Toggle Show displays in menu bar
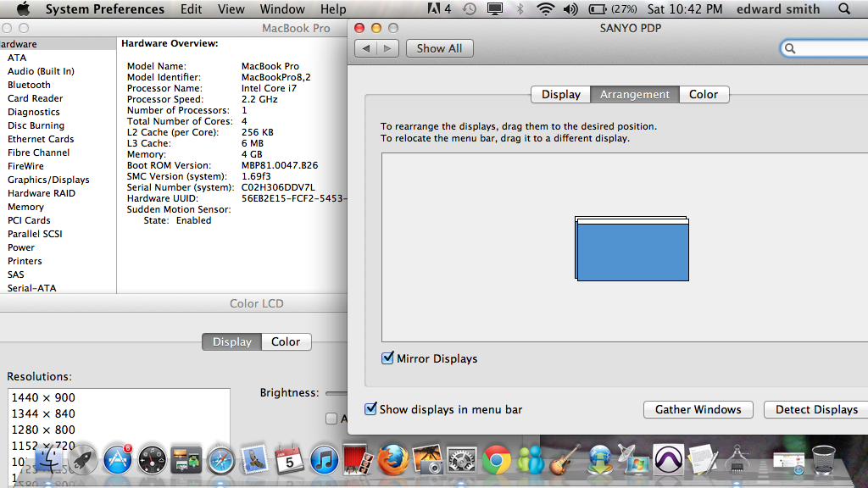This screenshot has height=488, width=868. click(371, 409)
